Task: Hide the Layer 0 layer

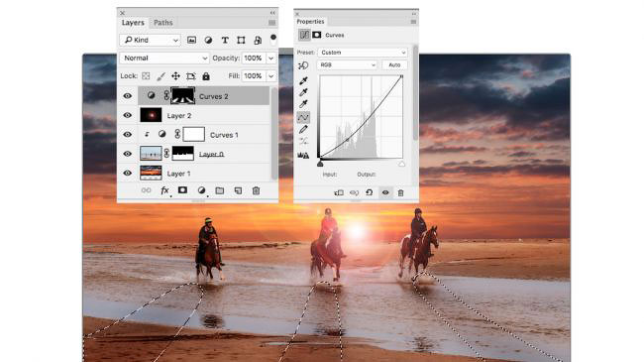Action: (x=128, y=154)
